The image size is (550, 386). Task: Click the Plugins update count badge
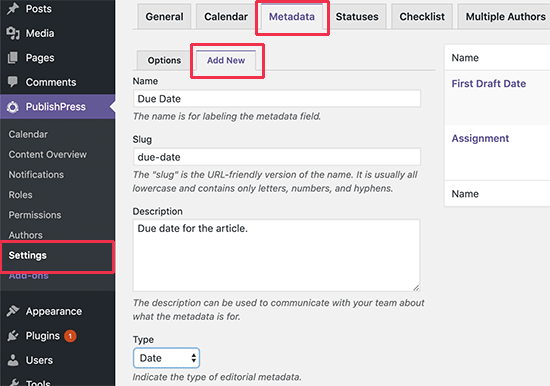pos(70,336)
